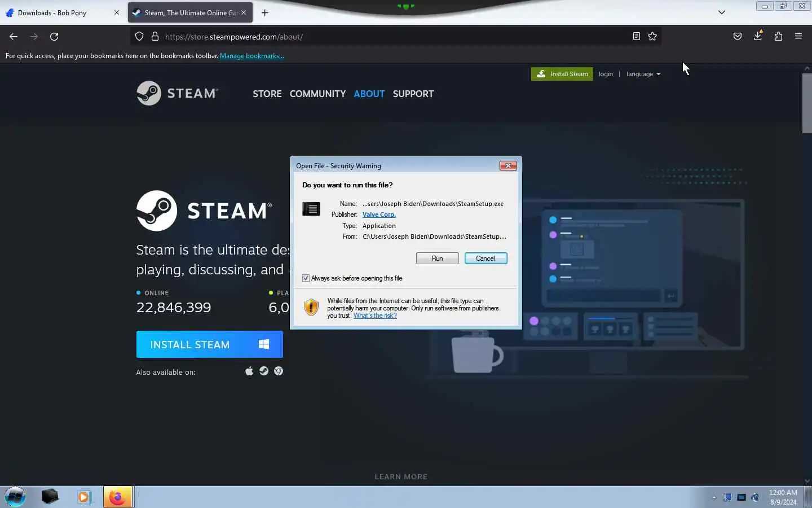Screen dimensions: 812x508
Task: Click the page vertical scrollbar thumb
Action: point(807,103)
